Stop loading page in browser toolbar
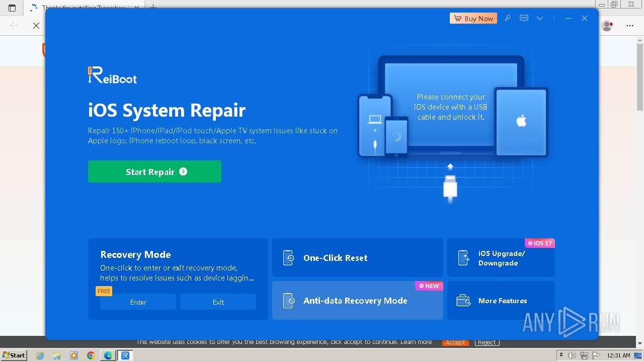 [x=36, y=25]
